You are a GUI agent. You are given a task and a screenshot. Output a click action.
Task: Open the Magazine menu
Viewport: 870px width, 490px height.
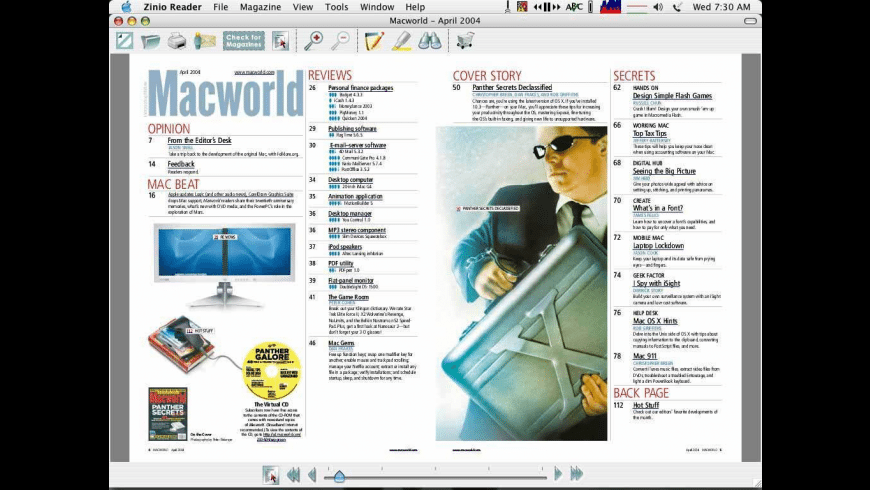coord(260,7)
